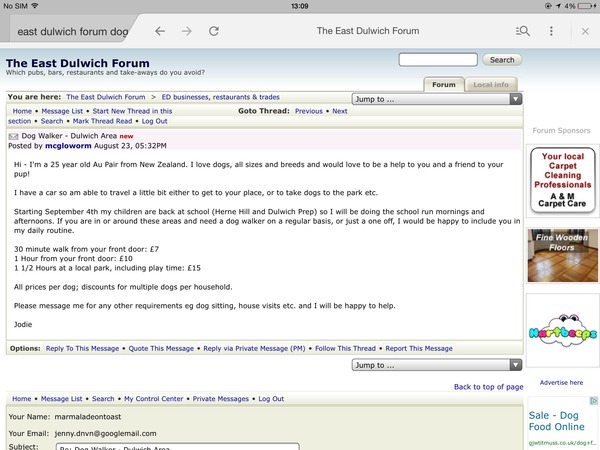The image size is (600, 450).
Task: Close the browser tab with X icon
Action: pos(585,31)
